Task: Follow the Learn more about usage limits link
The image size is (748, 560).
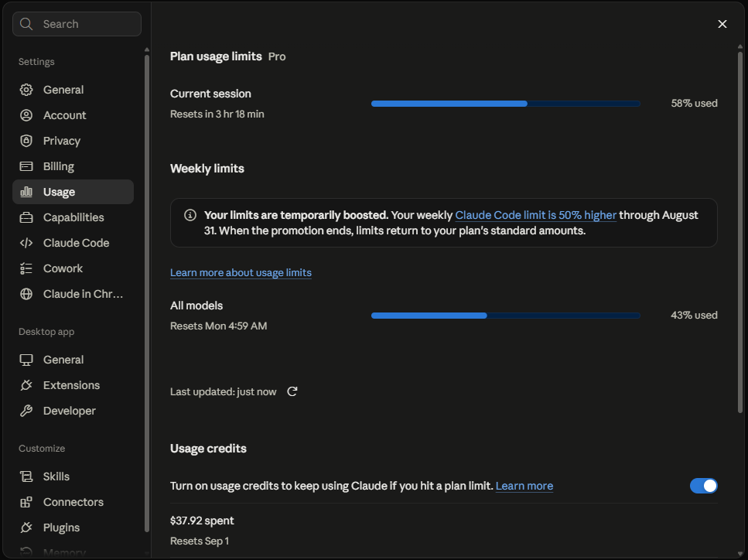Action: click(241, 272)
